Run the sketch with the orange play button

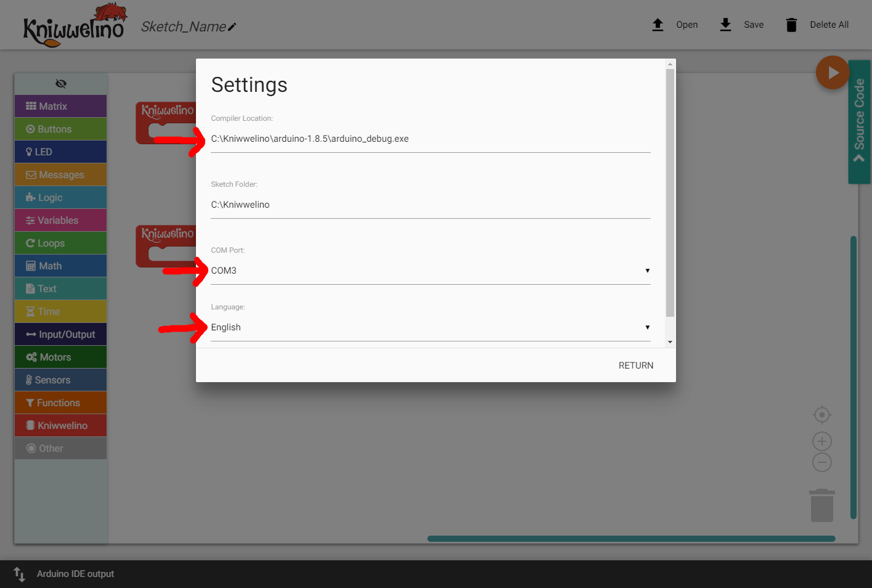(x=833, y=73)
